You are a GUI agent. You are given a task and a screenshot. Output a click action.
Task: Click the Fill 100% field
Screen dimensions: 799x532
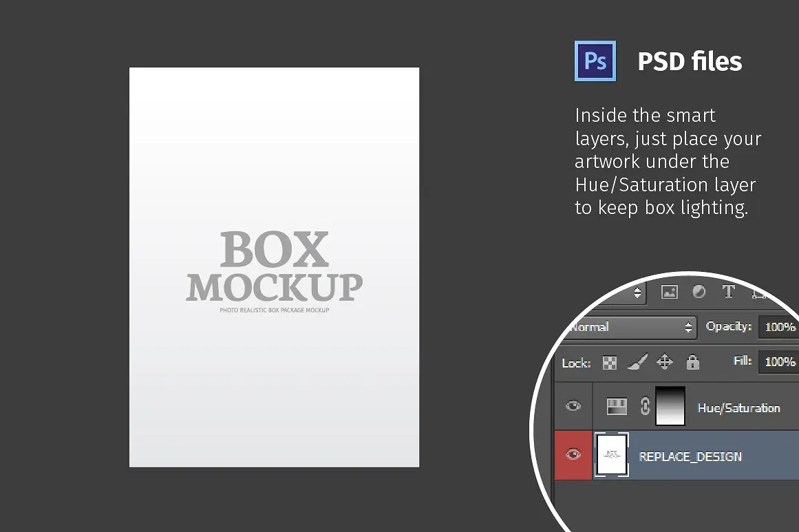point(778,362)
